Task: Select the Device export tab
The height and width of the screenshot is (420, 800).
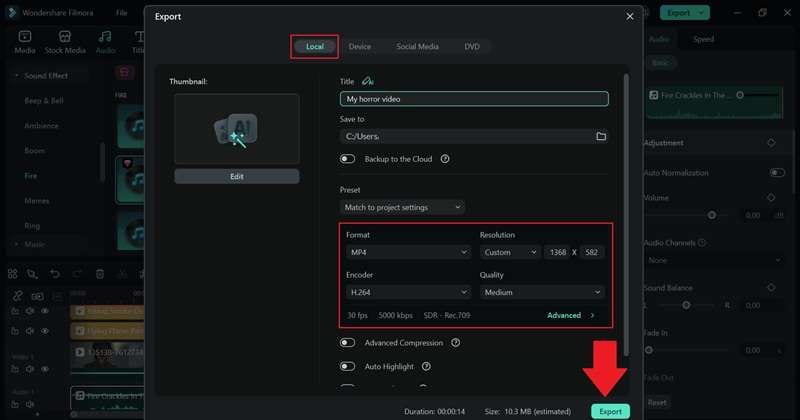Action: click(360, 46)
